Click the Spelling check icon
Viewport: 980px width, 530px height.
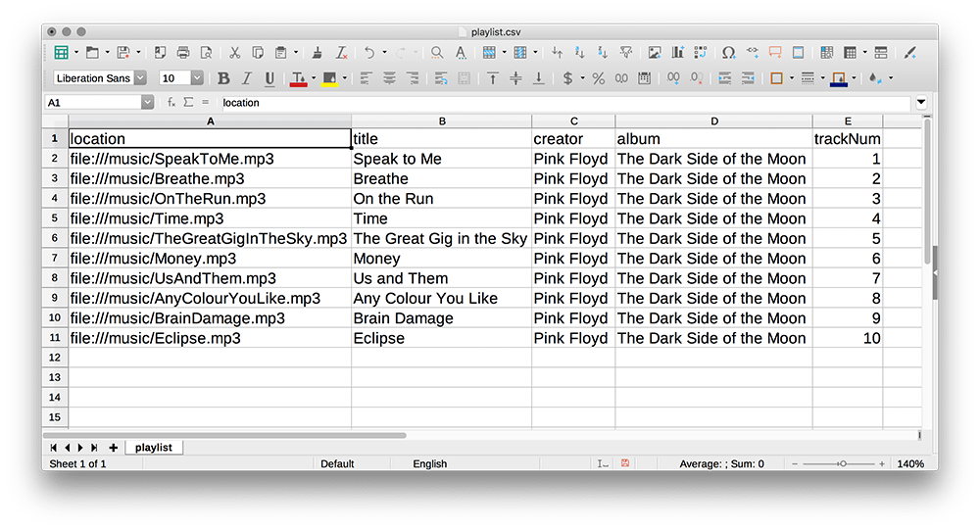[x=461, y=53]
